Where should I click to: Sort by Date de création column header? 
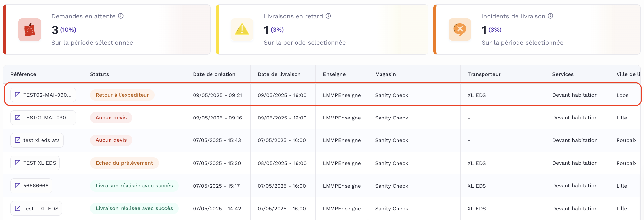pos(214,74)
